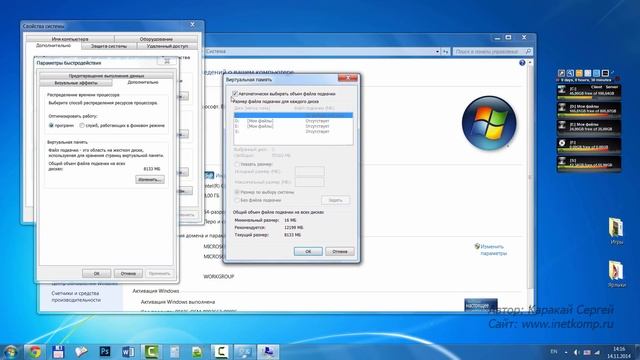This screenshot has width=640, height=360.
Task: Click the refresh button next to the address bar
Action: pos(445,51)
